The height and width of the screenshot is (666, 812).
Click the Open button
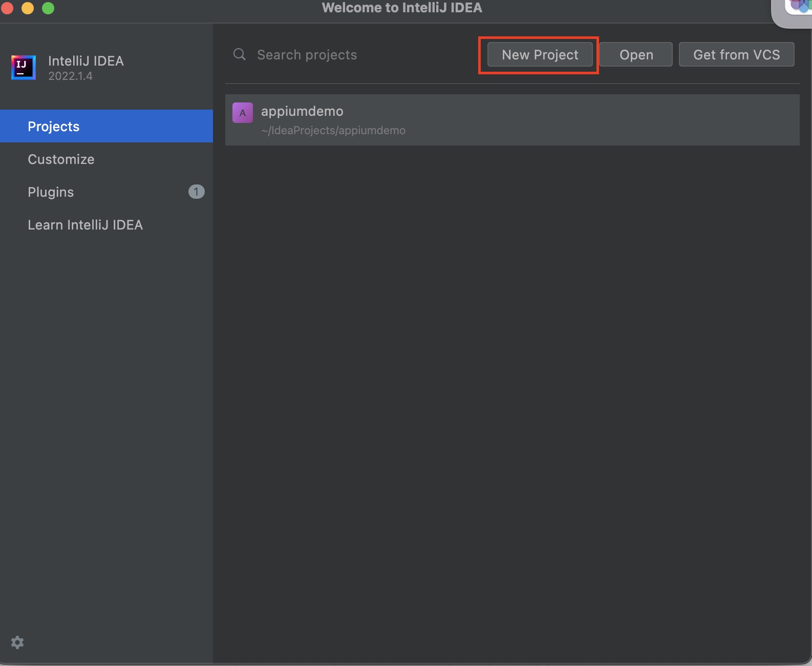tap(636, 55)
